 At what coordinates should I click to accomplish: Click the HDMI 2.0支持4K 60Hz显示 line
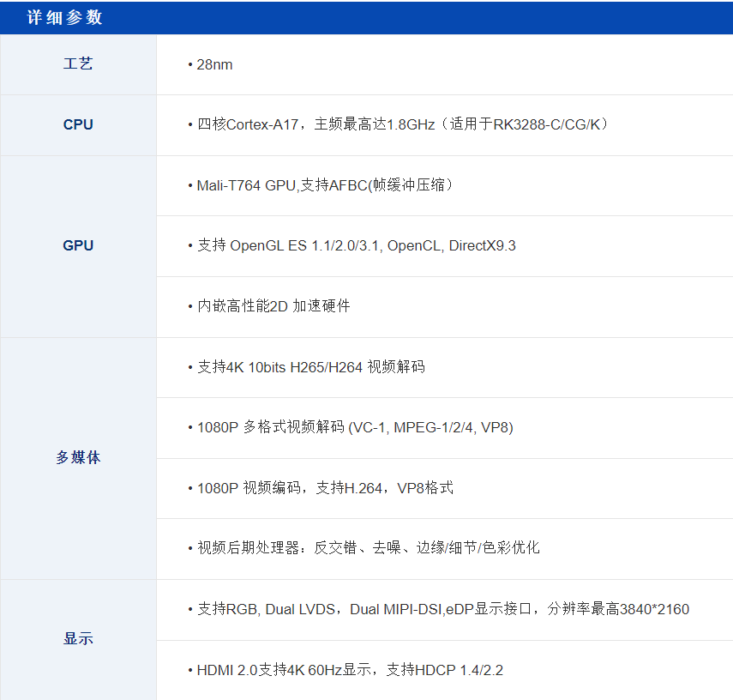click(x=350, y=670)
